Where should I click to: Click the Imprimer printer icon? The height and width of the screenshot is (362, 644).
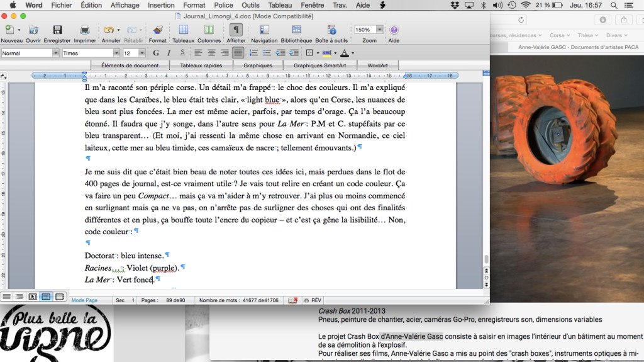(x=85, y=30)
